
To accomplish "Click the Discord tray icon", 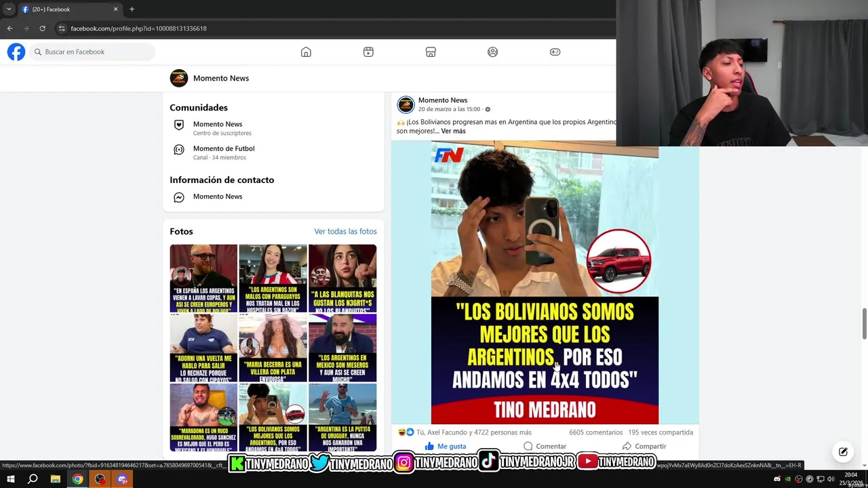I will (776, 479).
